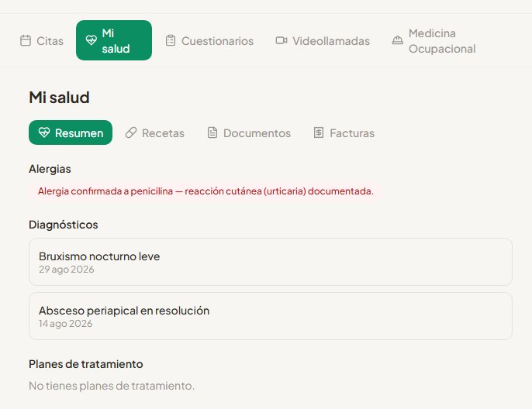The width and height of the screenshot is (532, 409).
Task: Select the Mi salud tab
Action: pyautogui.click(x=114, y=40)
